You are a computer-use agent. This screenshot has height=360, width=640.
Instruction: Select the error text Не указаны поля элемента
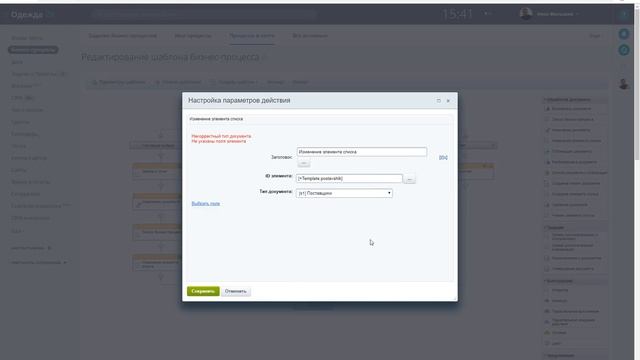(x=219, y=141)
